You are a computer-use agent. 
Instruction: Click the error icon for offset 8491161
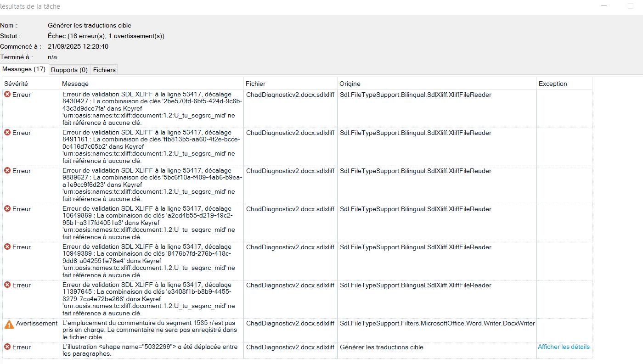[x=6, y=133]
